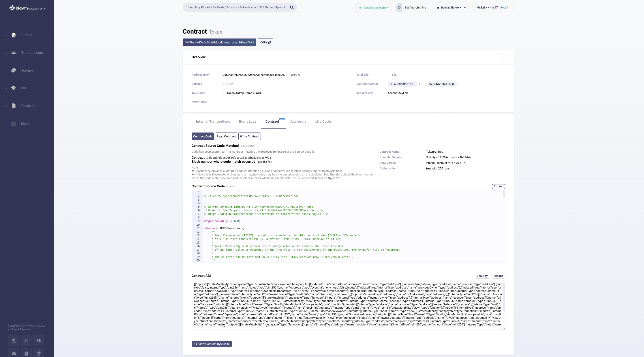The height and width of the screenshot is (357, 644).
Task: Open the Blocks sidebar icon
Action: (x=14, y=35)
